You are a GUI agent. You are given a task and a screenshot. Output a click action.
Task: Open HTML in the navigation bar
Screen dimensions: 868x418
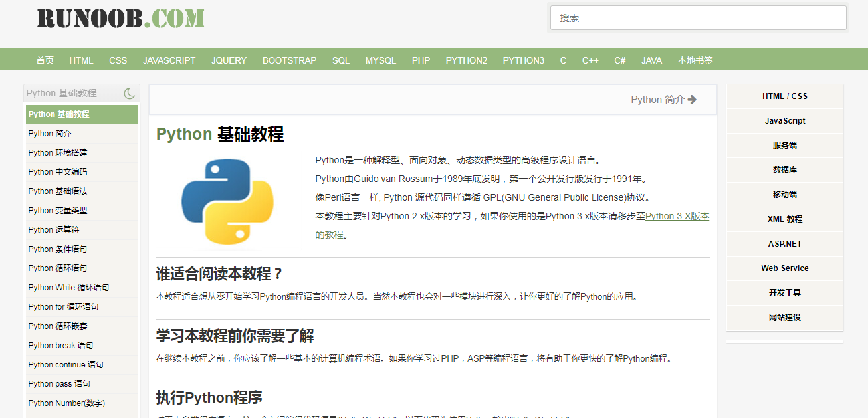point(81,60)
